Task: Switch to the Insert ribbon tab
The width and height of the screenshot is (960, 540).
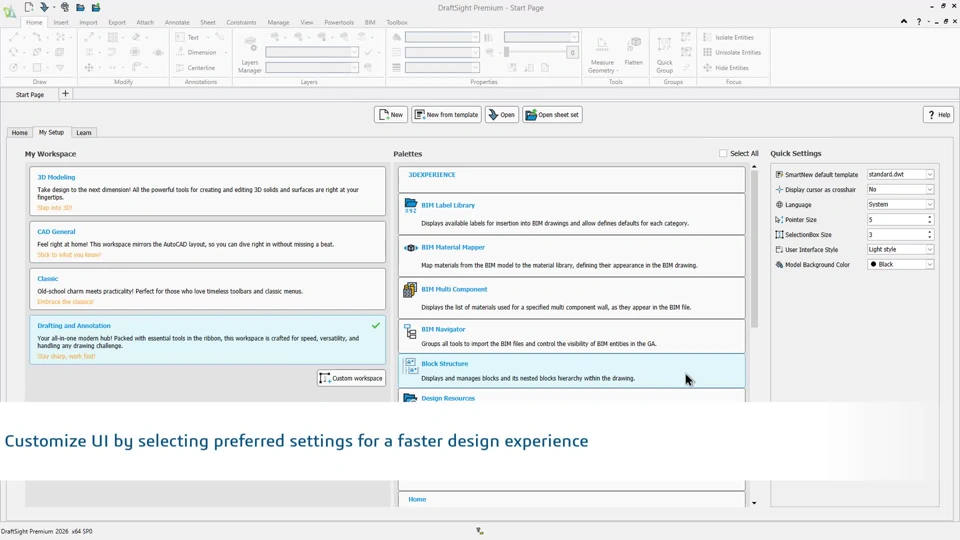Action: [x=61, y=22]
